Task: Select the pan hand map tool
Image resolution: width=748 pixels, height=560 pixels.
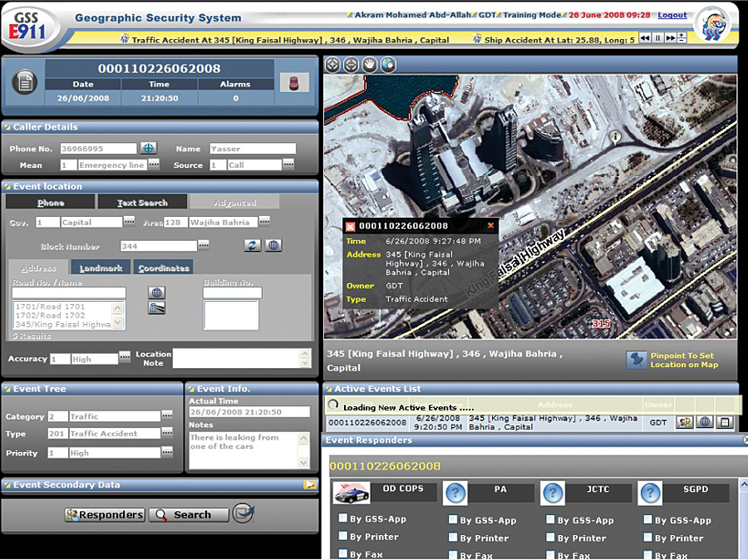Action: [x=370, y=65]
